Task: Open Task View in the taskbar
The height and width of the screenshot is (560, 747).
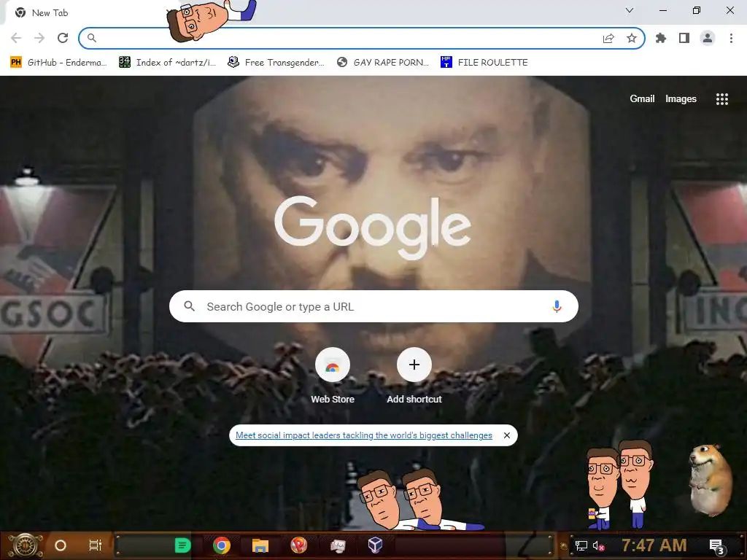Action: [x=96, y=545]
